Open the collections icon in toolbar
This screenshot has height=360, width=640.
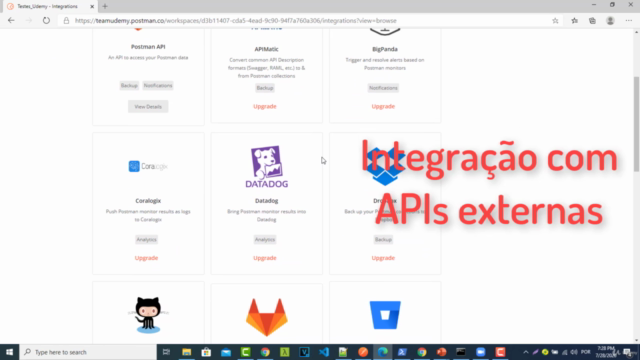[x=592, y=20]
